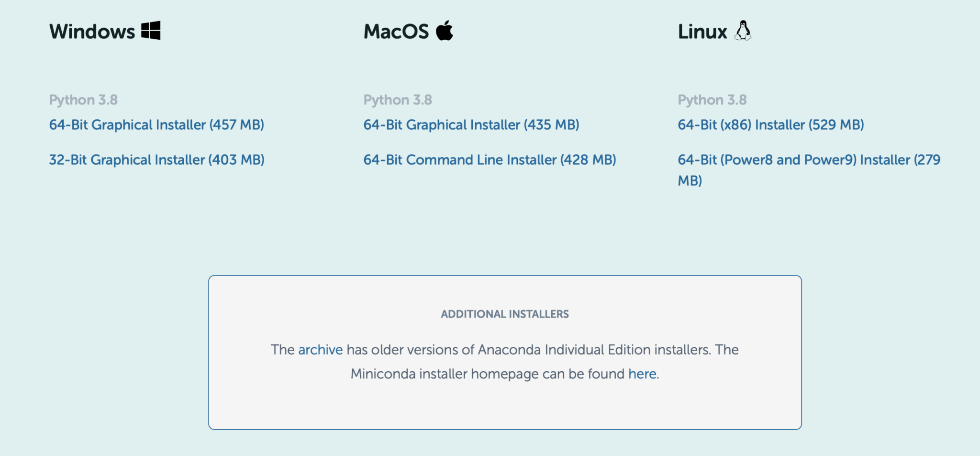Screen dimensions: 980x456
Task: Click the Windows logo icon
Action: click(151, 31)
